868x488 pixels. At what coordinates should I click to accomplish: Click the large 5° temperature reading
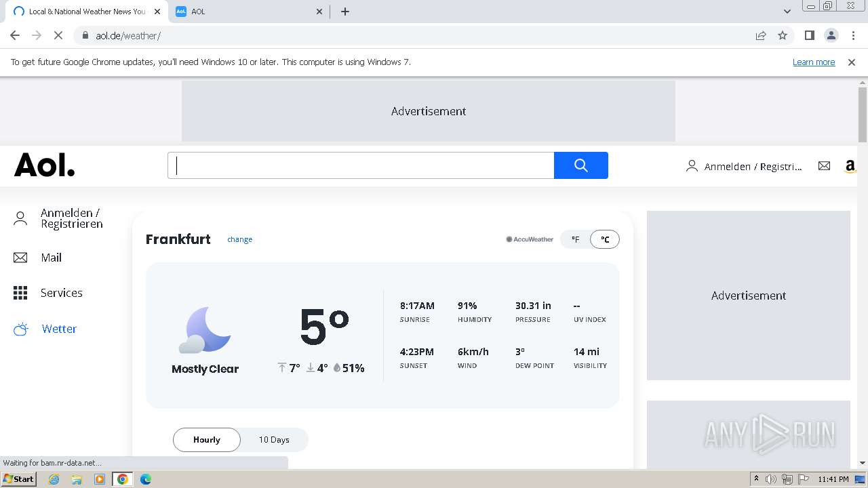324,327
